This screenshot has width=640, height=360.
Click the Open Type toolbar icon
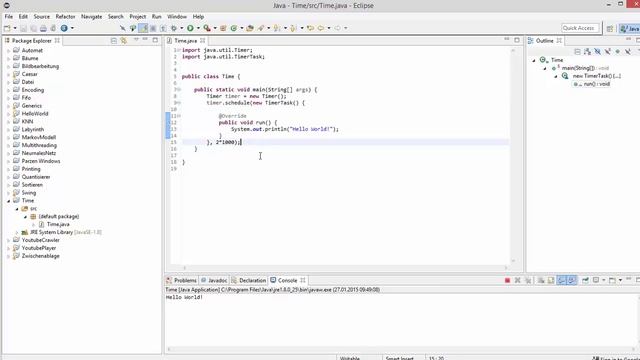250,28
